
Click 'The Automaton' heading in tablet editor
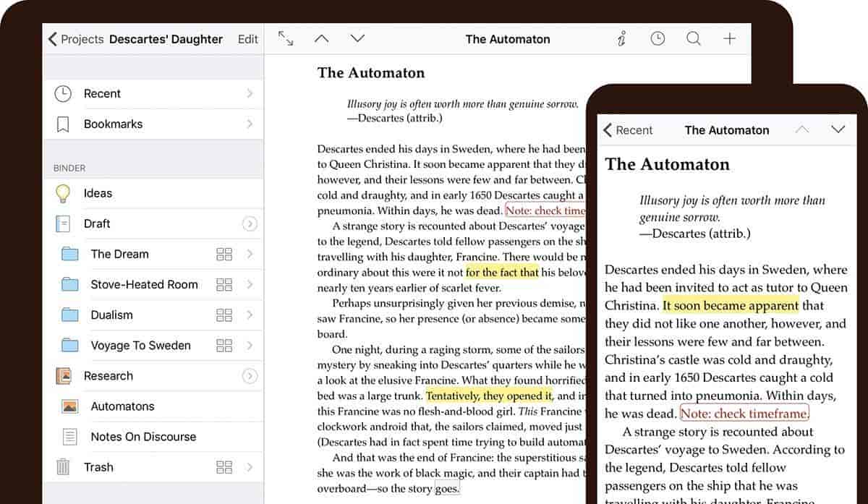[371, 72]
